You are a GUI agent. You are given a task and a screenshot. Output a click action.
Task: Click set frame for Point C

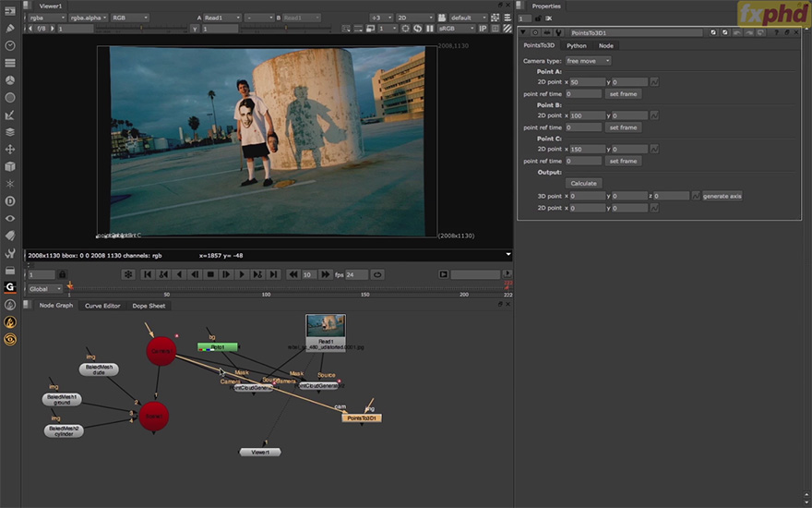[623, 162]
